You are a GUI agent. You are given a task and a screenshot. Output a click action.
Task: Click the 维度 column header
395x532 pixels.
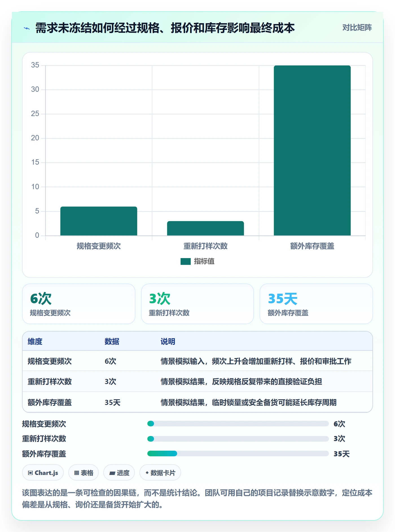pos(35,341)
